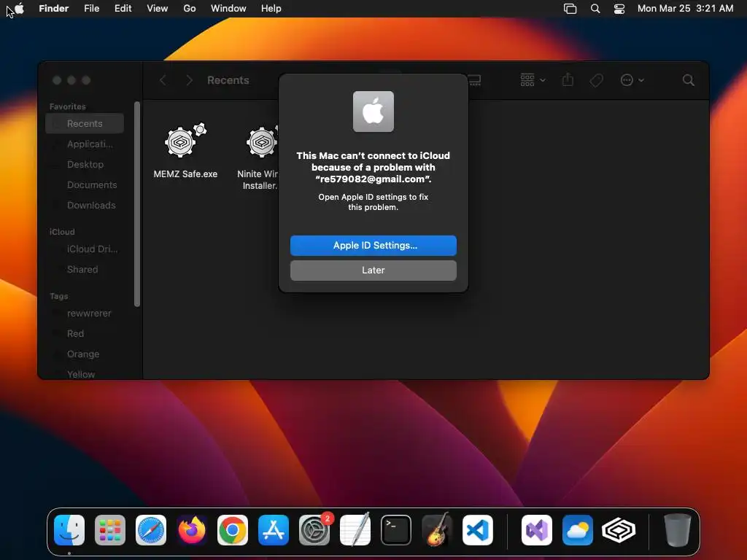Open the layered hexagon app in Dock
This screenshot has width=747, height=560.
point(619,530)
